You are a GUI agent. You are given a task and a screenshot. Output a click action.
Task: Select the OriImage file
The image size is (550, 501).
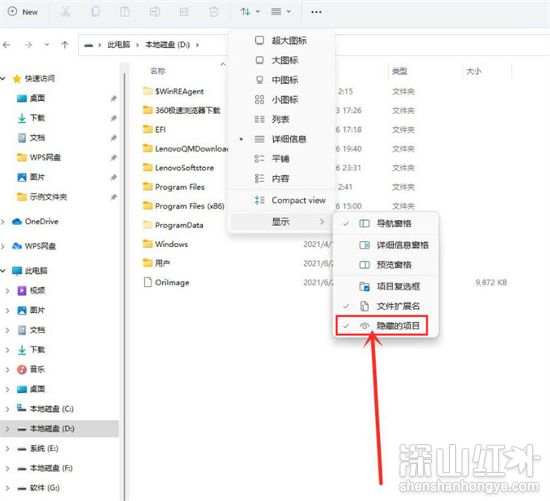click(x=166, y=282)
